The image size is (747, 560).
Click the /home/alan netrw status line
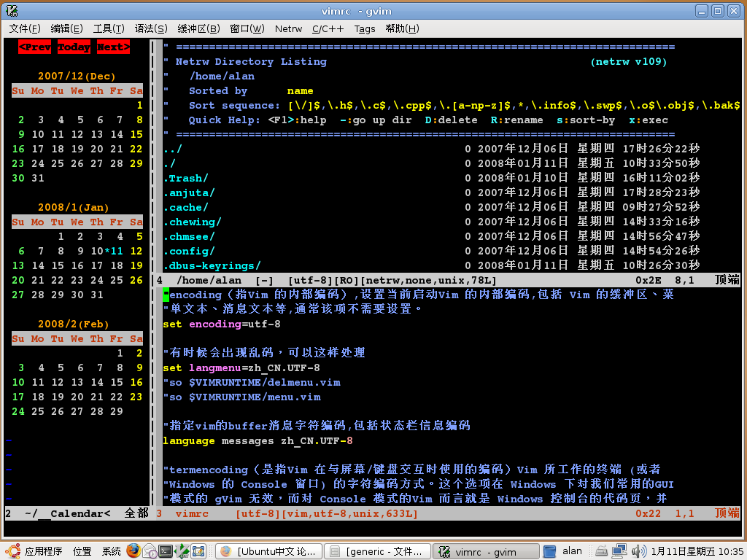pyautogui.click(x=448, y=280)
